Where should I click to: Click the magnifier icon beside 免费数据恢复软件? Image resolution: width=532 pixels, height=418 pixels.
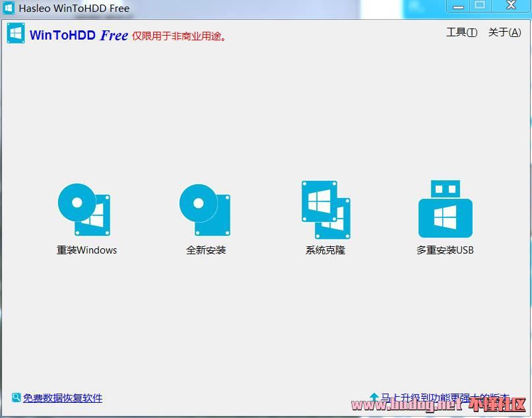(x=16, y=398)
